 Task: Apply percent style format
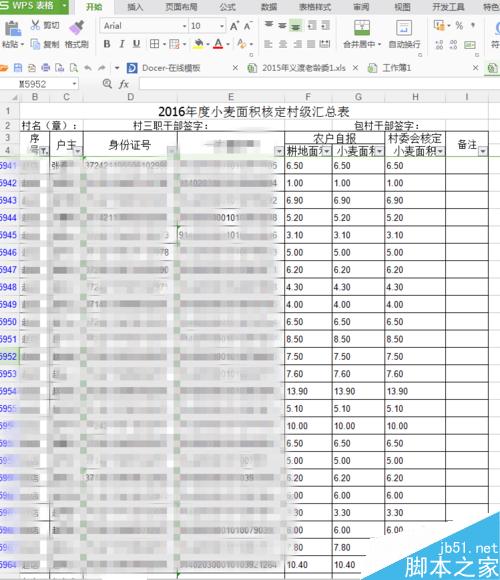tap(459, 26)
